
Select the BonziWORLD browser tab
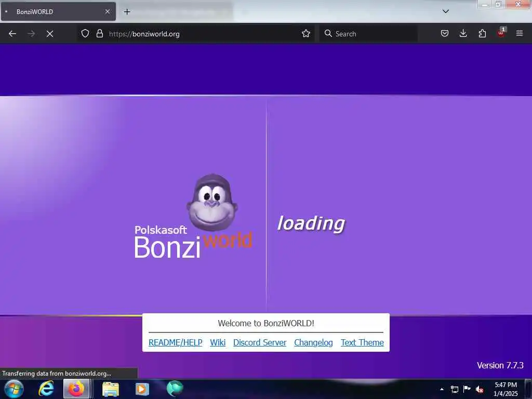pyautogui.click(x=58, y=11)
